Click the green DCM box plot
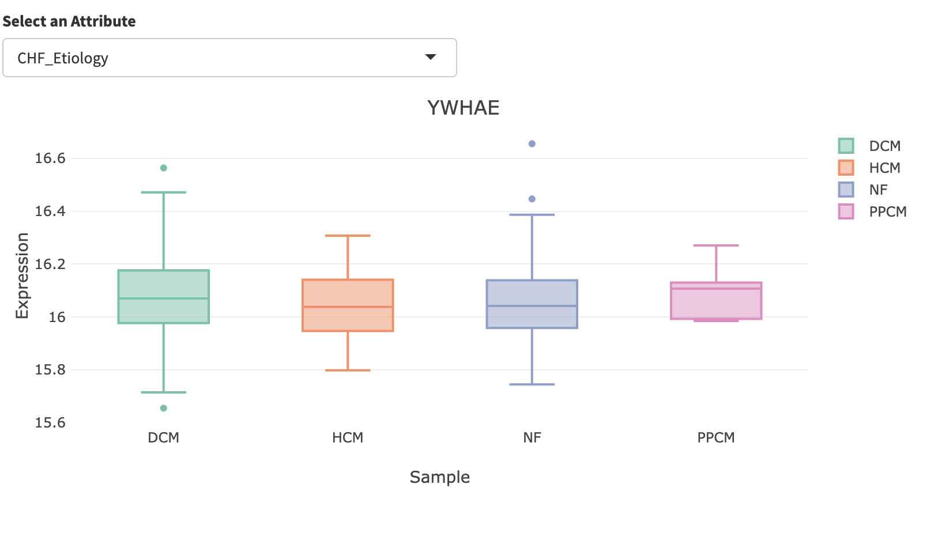The image size is (949, 560). [164, 297]
